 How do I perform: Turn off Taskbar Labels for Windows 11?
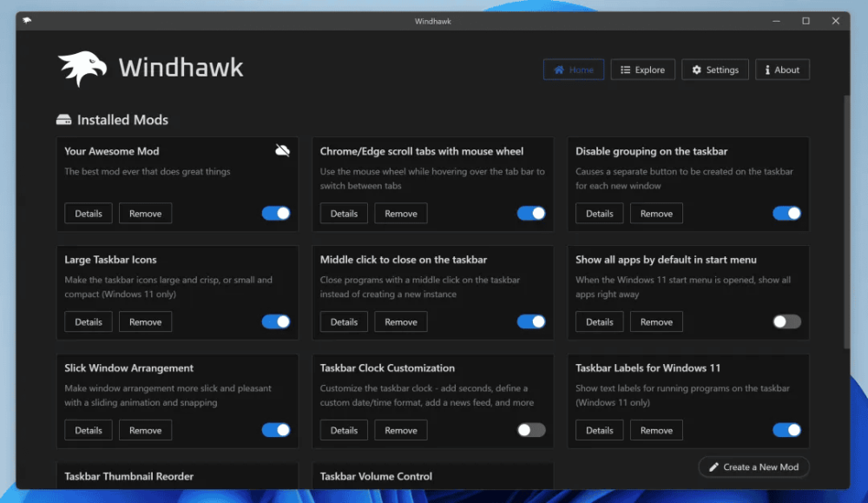tap(786, 430)
